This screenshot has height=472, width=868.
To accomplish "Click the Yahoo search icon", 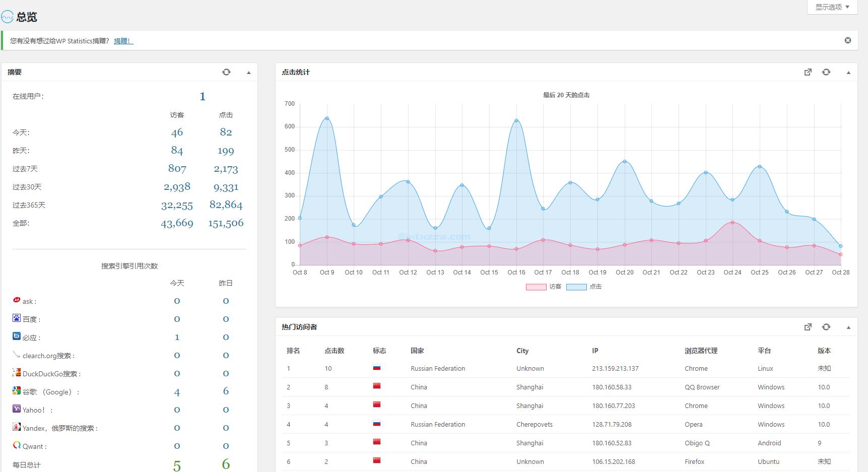I will click(x=17, y=409).
